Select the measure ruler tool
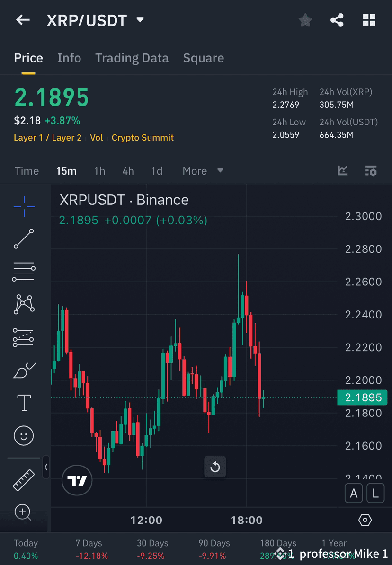This screenshot has height=565, width=392. [24, 479]
